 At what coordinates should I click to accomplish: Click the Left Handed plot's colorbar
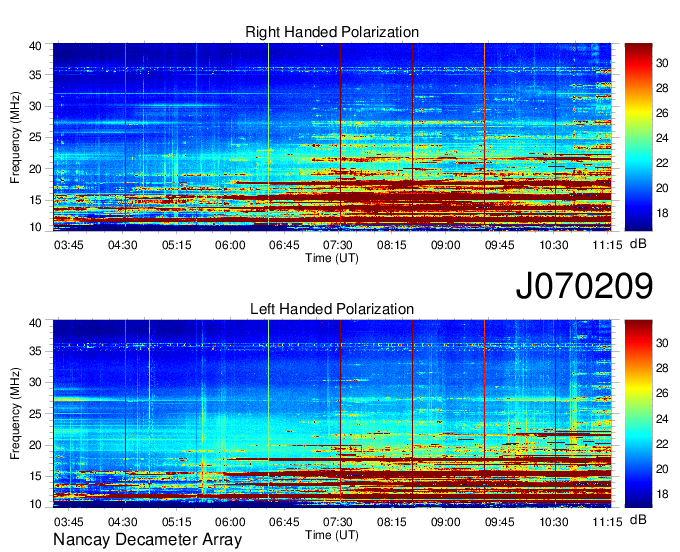(638, 414)
